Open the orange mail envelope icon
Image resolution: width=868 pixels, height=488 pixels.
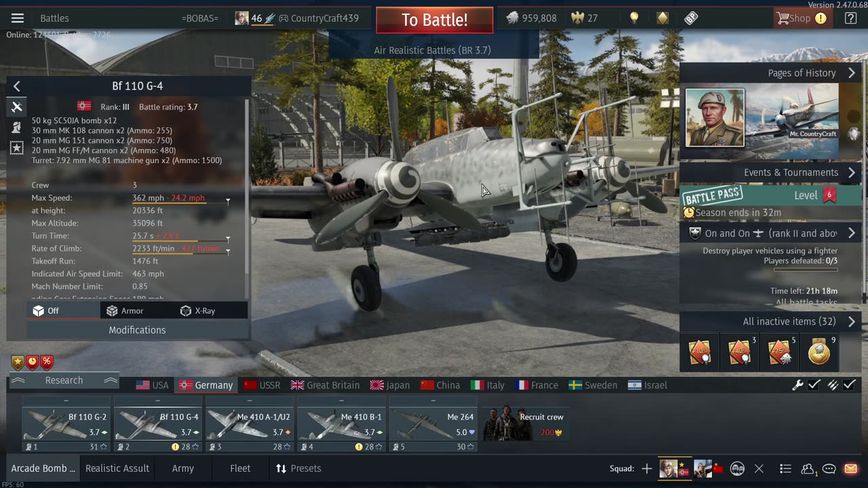pyautogui.click(x=850, y=468)
